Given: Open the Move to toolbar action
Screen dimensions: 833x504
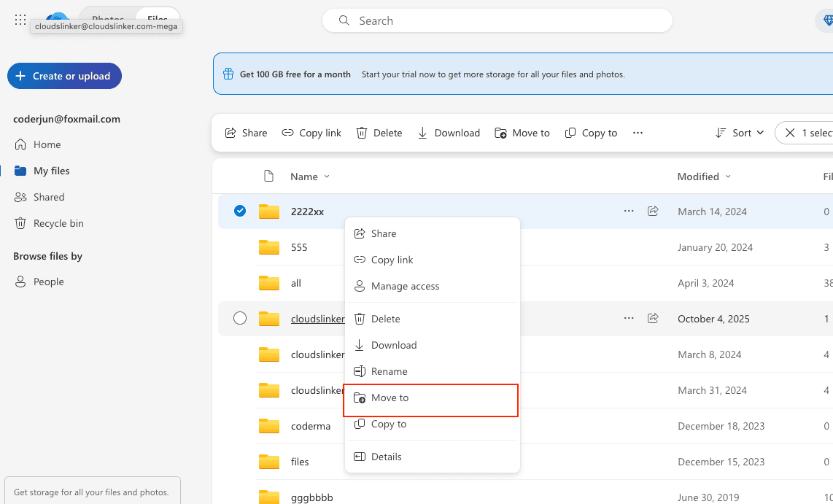Looking at the screenshot, I should coord(501,133).
